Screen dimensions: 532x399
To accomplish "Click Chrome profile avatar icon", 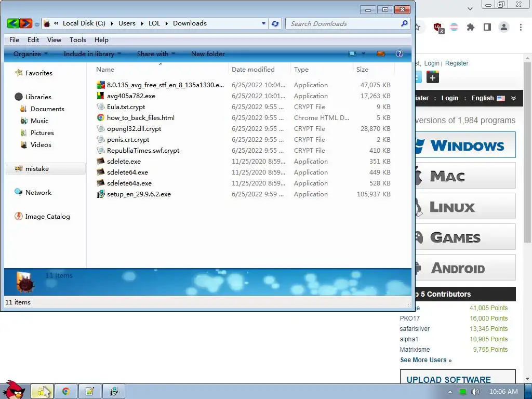I will (x=504, y=27).
